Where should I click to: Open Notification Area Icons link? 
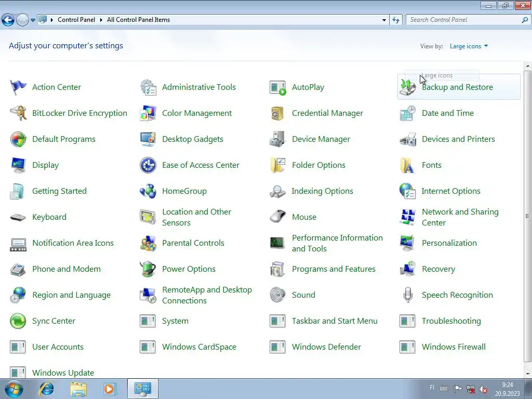pos(73,243)
